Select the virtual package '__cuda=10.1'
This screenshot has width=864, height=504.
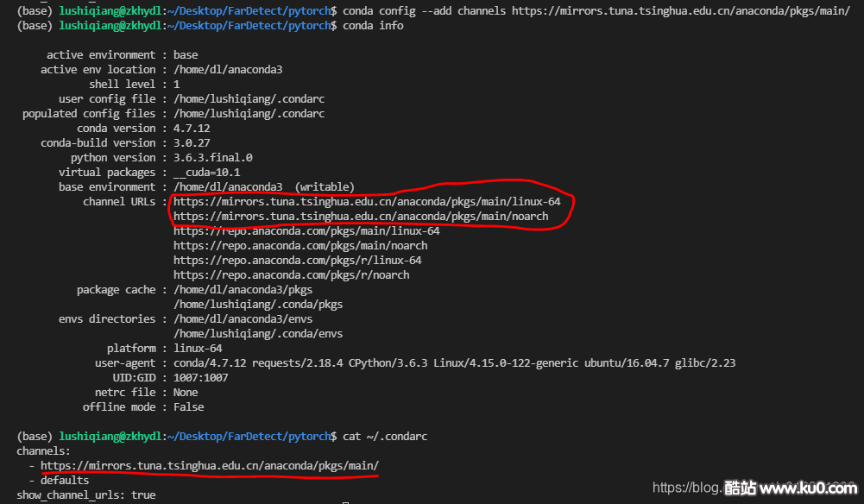tap(207, 173)
